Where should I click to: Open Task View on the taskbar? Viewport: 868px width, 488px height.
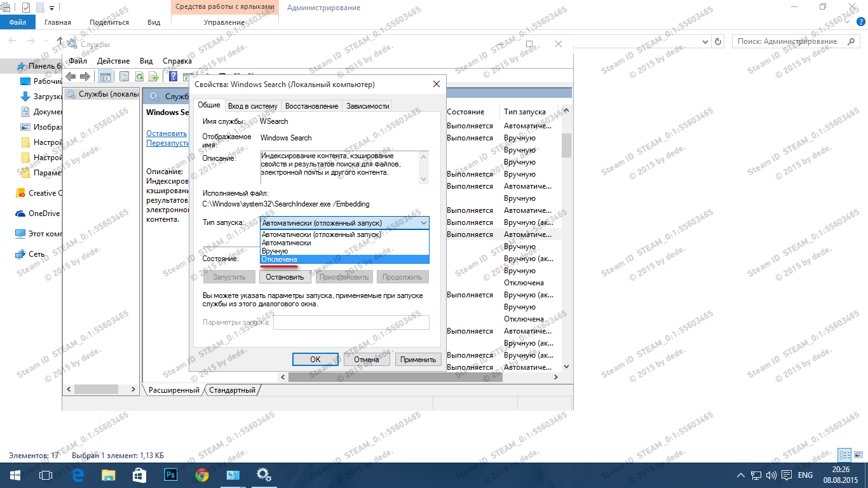pos(46,475)
